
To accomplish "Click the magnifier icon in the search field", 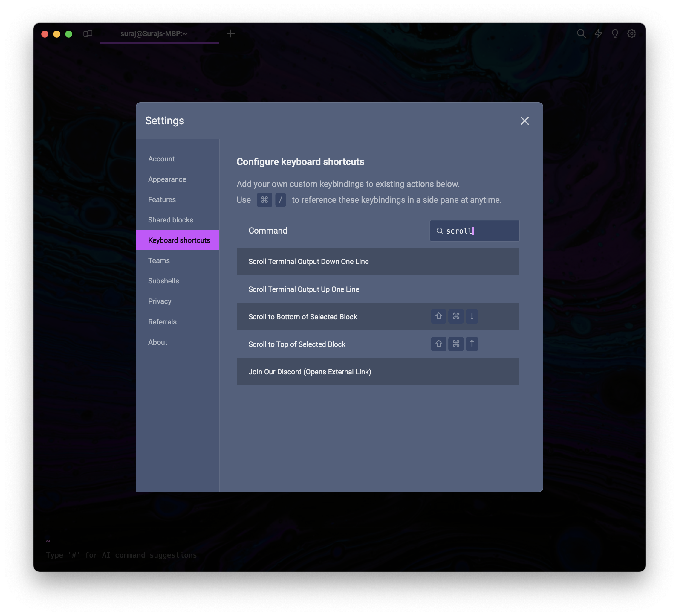I will click(440, 231).
